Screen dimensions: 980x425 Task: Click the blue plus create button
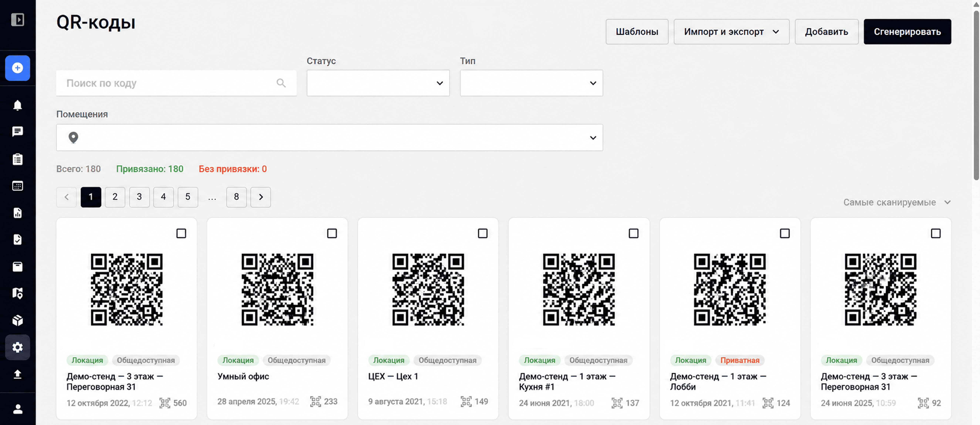click(x=18, y=68)
